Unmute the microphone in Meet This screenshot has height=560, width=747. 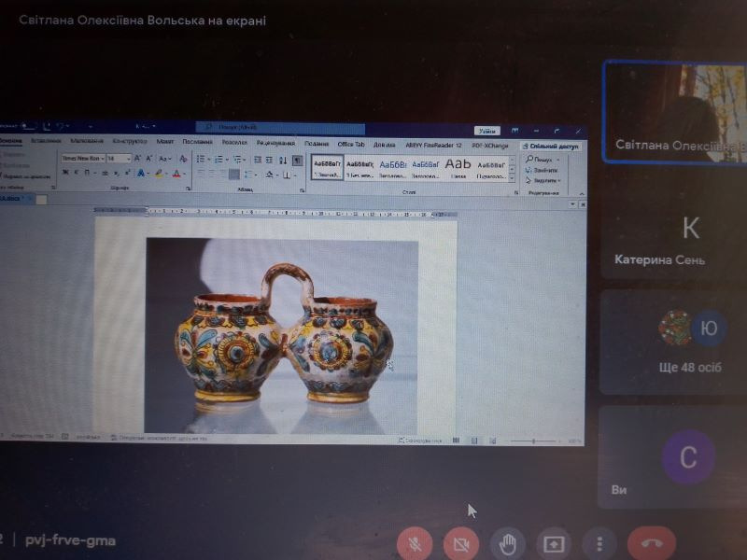[415, 543]
